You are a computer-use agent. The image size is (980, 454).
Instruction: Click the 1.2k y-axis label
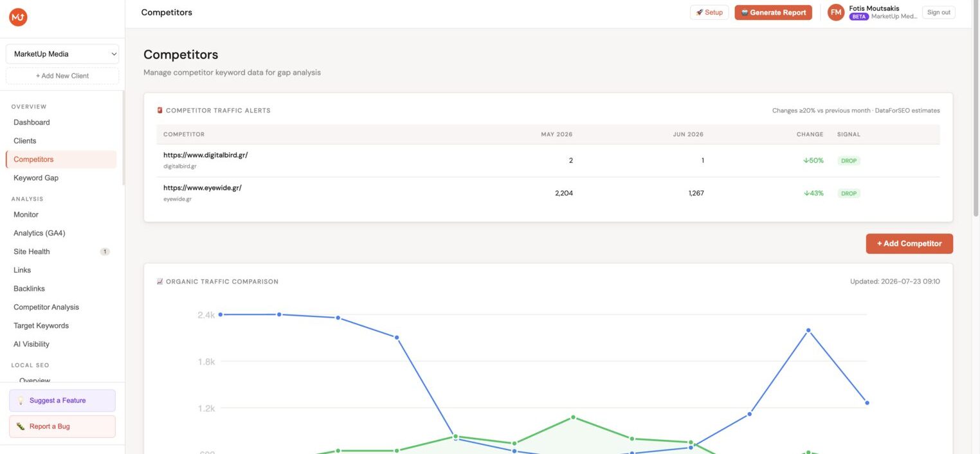(x=206, y=408)
